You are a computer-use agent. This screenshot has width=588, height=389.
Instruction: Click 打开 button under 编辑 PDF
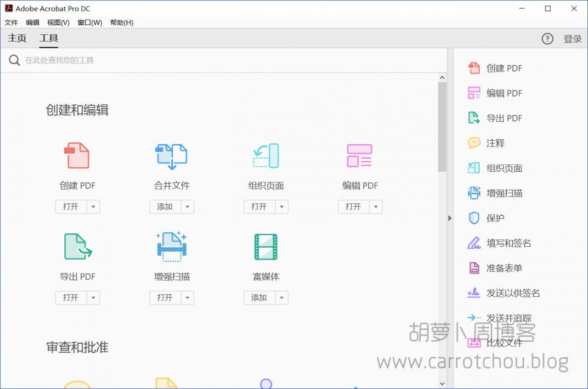click(353, 207)
